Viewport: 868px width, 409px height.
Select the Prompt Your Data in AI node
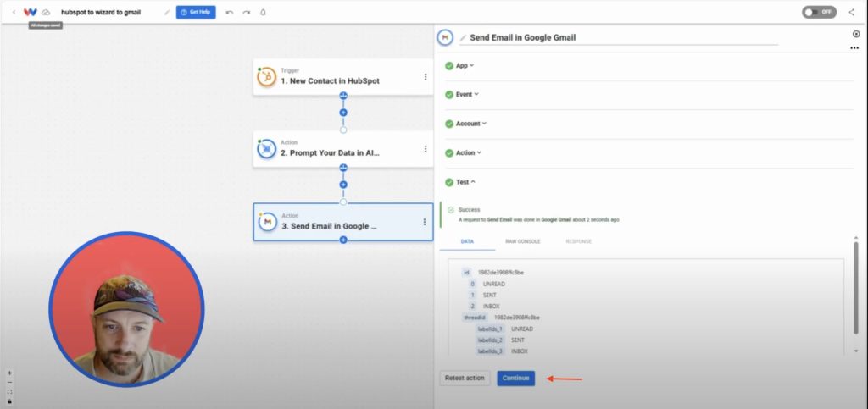pyautogui.click(x=342, y=149)
